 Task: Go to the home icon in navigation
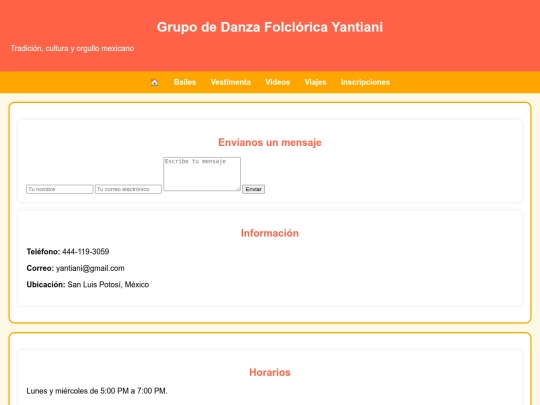pyautogui.click(x=154, y=82)
